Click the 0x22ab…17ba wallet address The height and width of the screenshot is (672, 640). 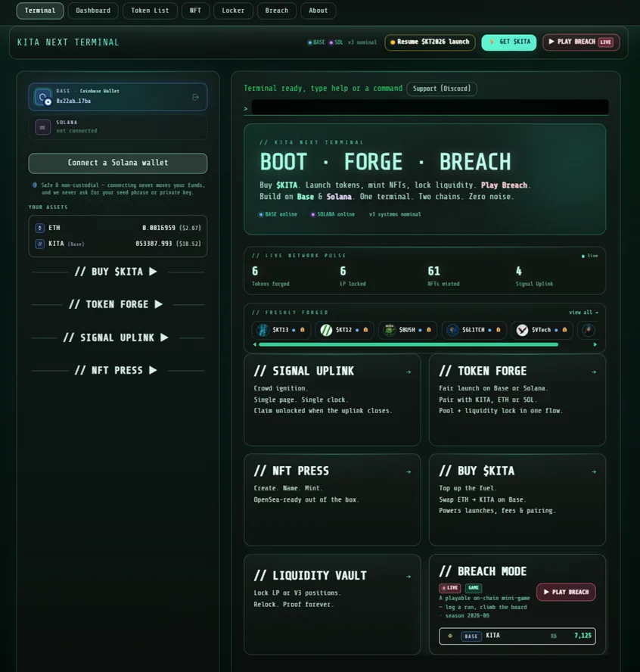click(73, 101)
